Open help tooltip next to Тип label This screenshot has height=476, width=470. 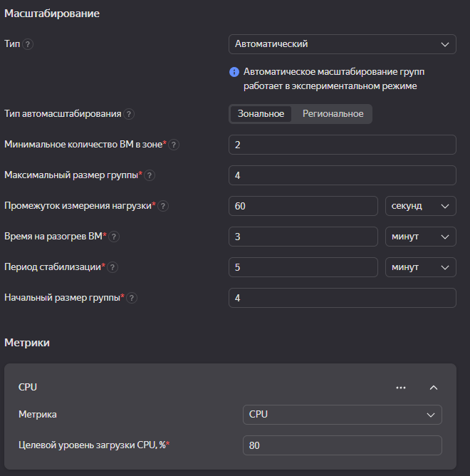28,44
